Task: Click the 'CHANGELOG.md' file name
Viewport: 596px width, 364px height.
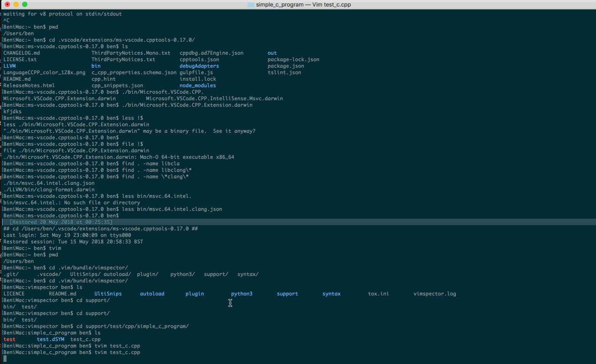Action: click(22, 53)
